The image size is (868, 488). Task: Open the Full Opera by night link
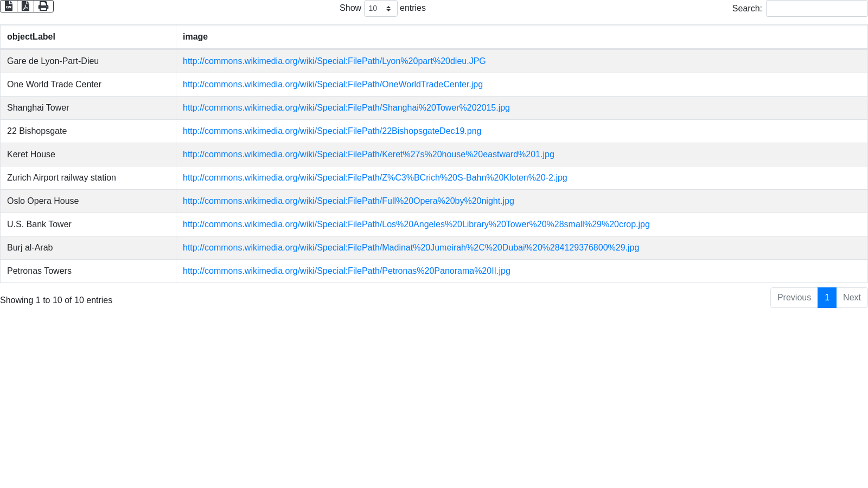[x=348, y=201]
